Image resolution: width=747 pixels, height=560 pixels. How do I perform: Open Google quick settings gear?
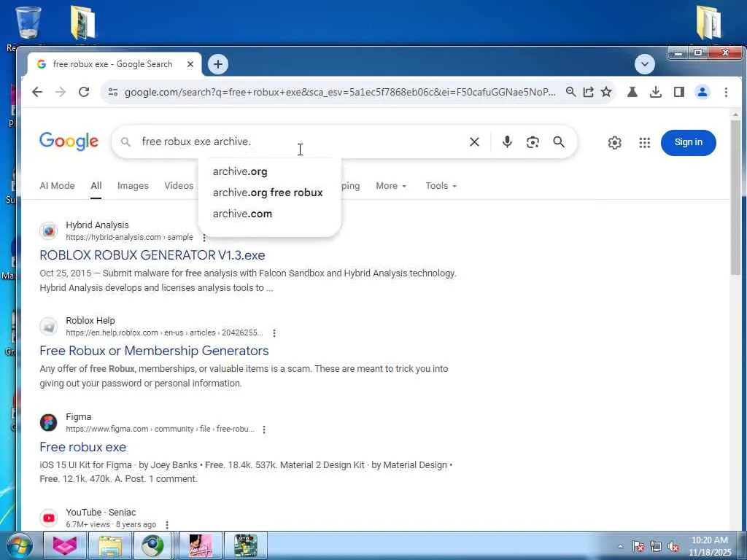coord(614,142)
